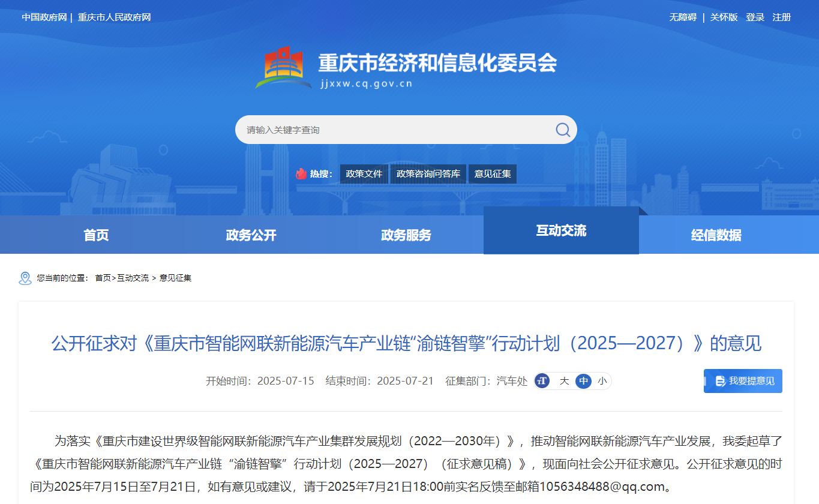
Task: Switch to the 经信数据 tab
Action: click(716, 235)
